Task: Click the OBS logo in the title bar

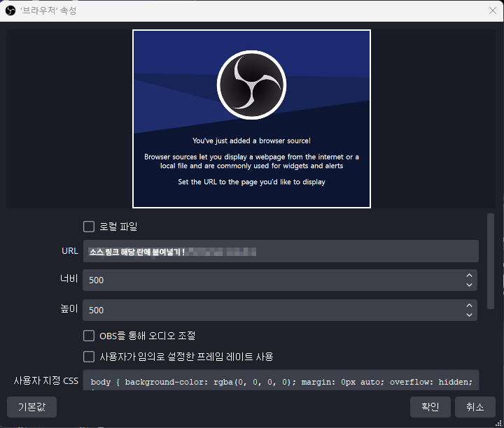Action: coord(10,10)
